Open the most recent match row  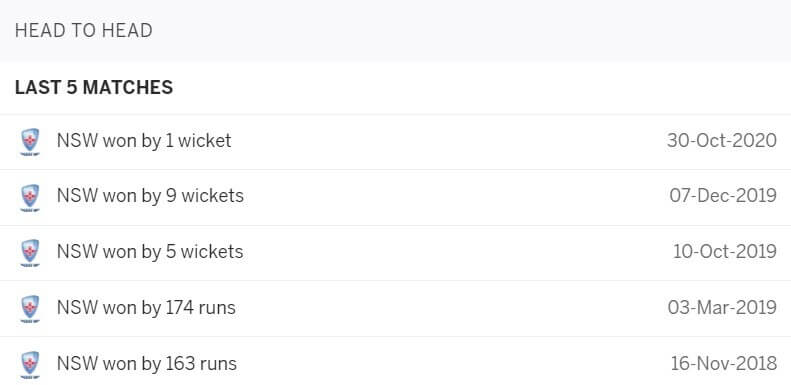[x=396, y=142]
